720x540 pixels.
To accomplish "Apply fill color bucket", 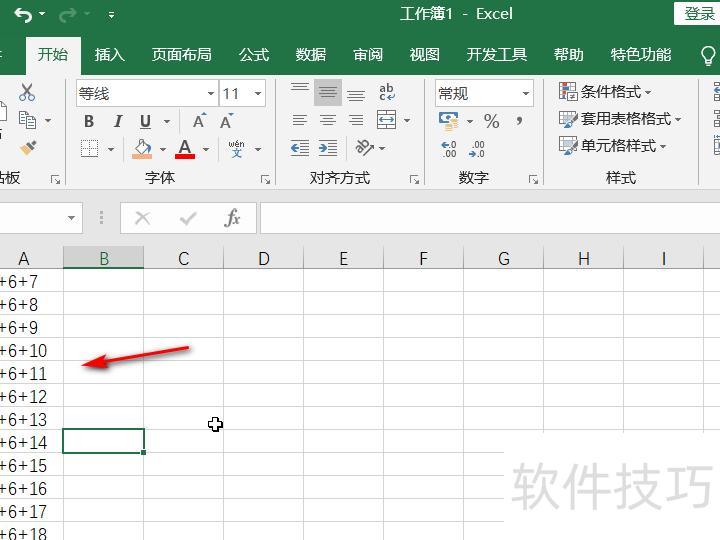I will 142,149.
